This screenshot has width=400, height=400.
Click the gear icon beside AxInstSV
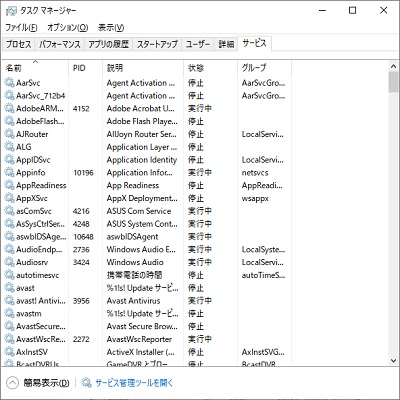(9, 352)
